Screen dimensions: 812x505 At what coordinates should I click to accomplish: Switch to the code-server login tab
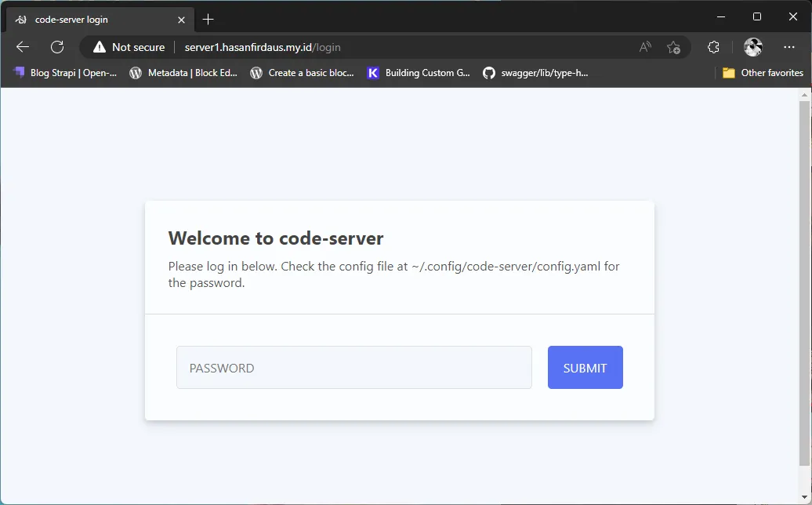coord(94,19)
